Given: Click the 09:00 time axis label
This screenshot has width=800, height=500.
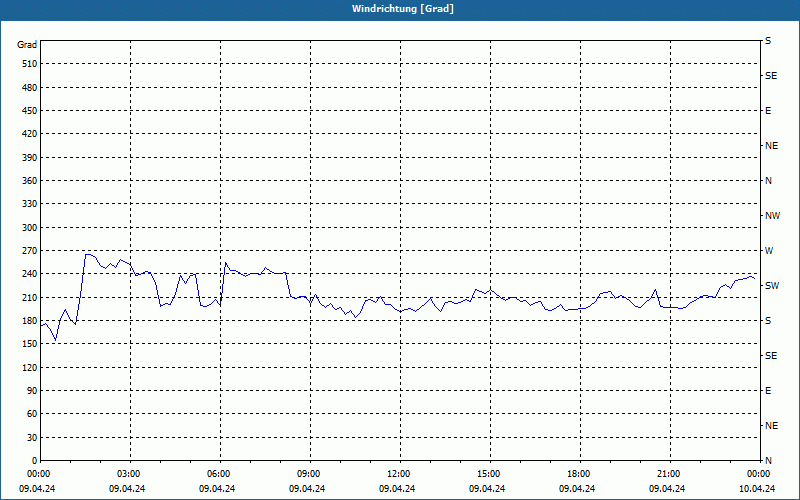Looking at the screenshot, I should pyautogui.click(x=310, y=474).
